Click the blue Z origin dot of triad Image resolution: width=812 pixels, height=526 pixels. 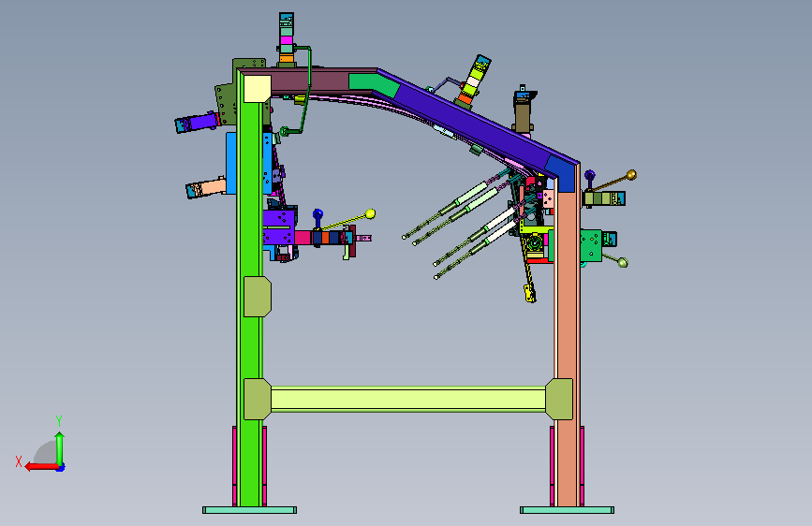click(61, 468)
